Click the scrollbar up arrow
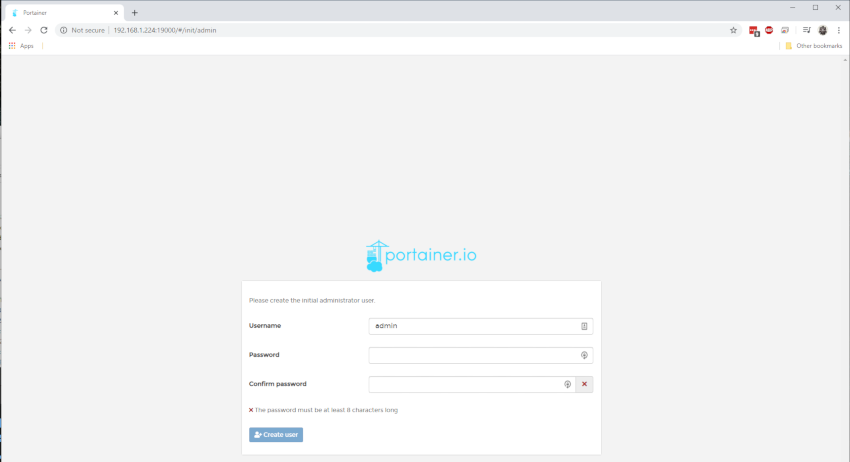 click(846, 60)
